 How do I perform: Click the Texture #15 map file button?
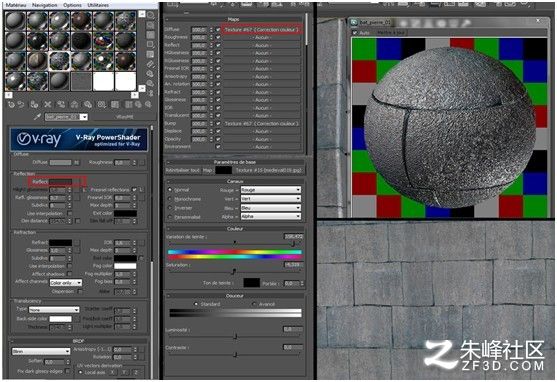pyautogui.click(x=269, y=170)
